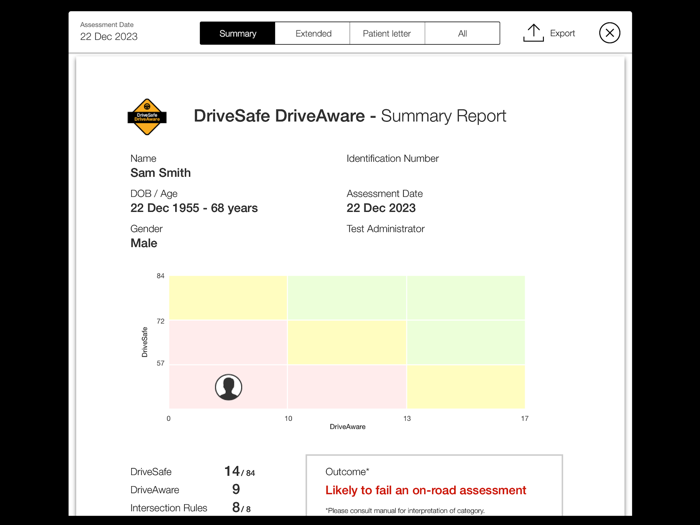Image resolution: width=700 pixels, height=525 pixels.
Task: Click the 57 y-axis tick value
Action: 160,363
